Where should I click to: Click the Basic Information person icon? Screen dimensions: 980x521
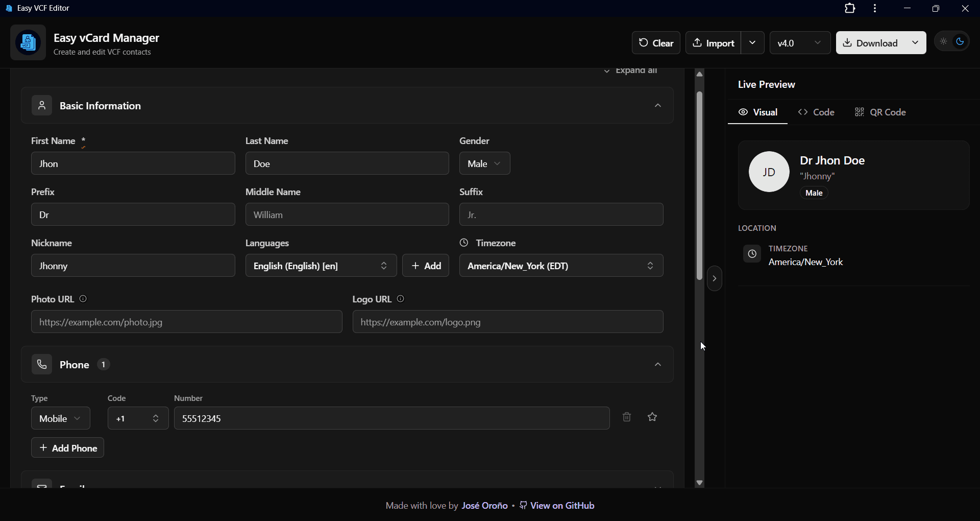[x=42, y=106]
